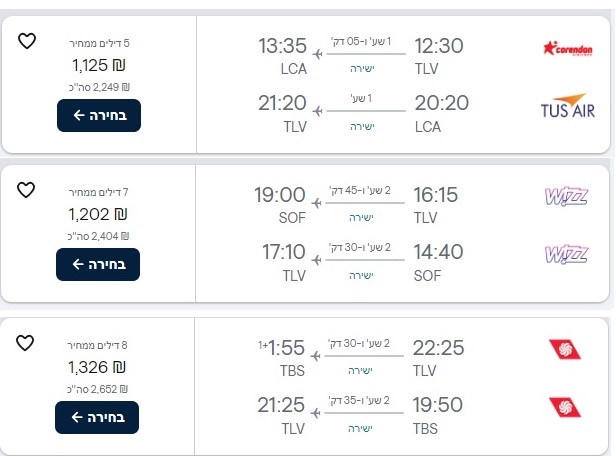Screen dimensions: 616x456
Task: Save the 1,125 ₪ Larnaca flight to favorites
Action: click(x=27, y=42)
